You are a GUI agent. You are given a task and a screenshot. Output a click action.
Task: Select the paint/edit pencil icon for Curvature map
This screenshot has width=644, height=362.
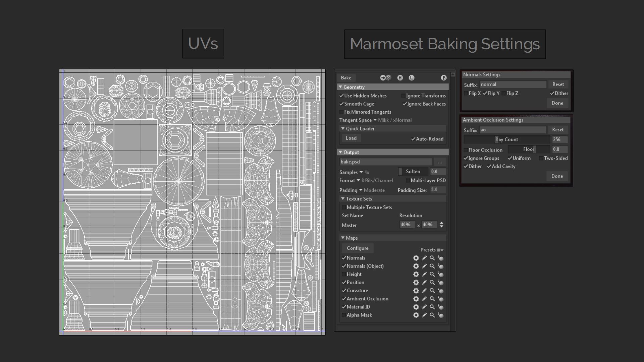(424, 291)
